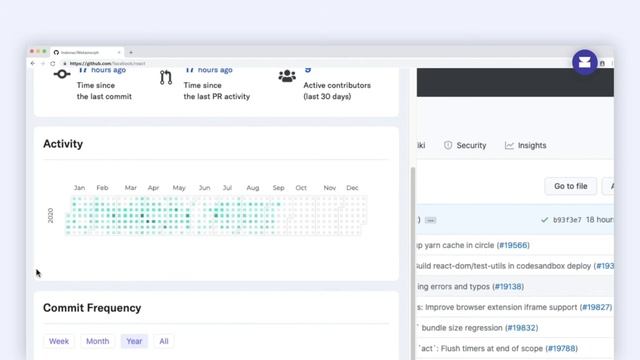
Task: Click the Commit Frequency heading
Action: pyautogui.click(x=92, y=308)
